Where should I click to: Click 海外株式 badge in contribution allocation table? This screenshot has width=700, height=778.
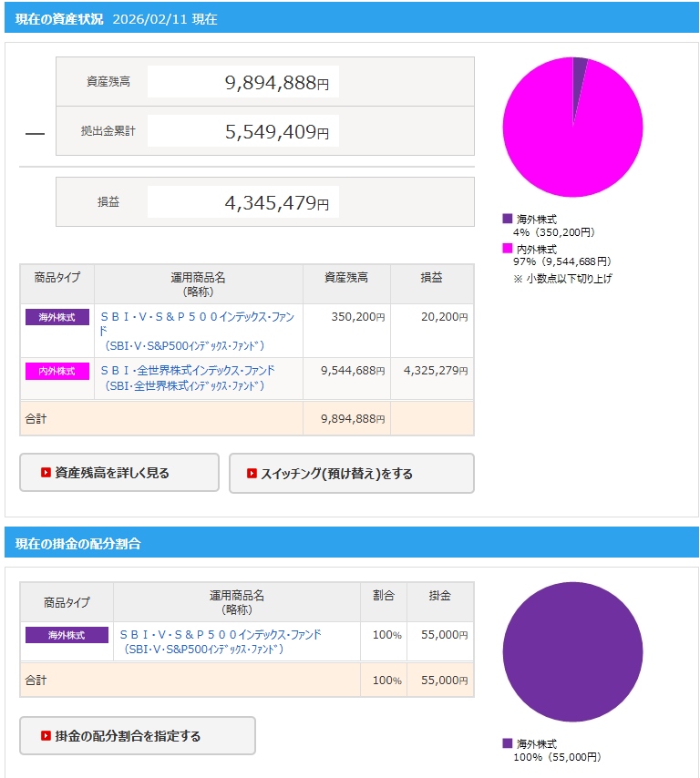point(67,635)
